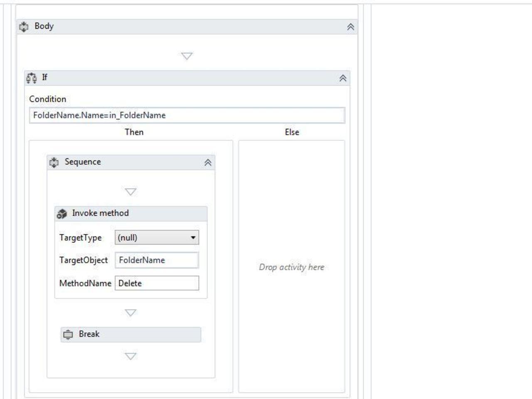
Task: Collapse the Sequence activity
Action: coord(208,163)
